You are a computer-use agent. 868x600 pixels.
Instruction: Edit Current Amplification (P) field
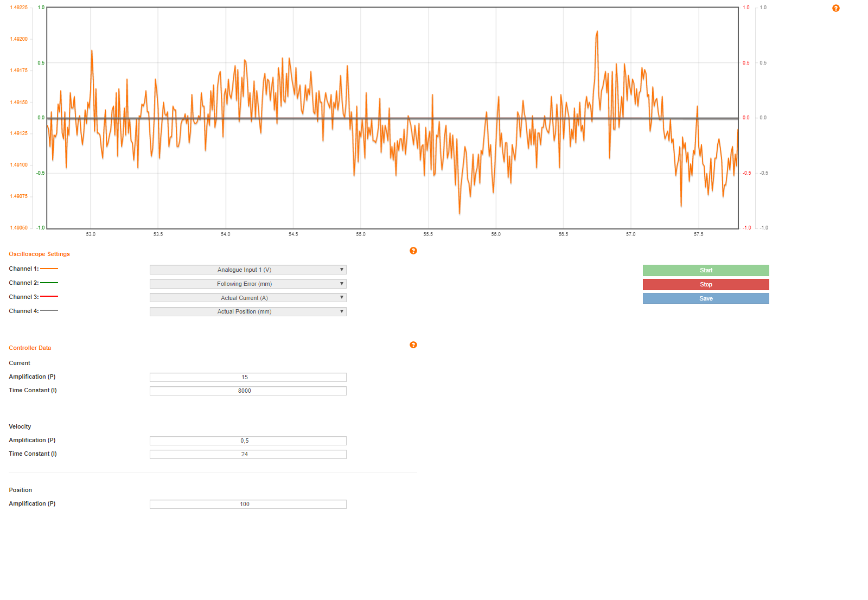[x=248, y=378]
